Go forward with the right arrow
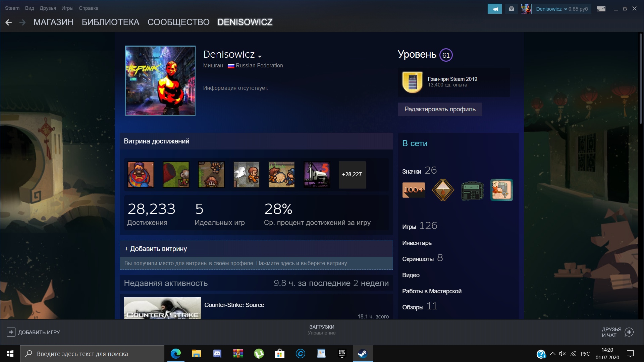Image resolution: width=644 pixels, height=362 pixels. pos(22,22)
